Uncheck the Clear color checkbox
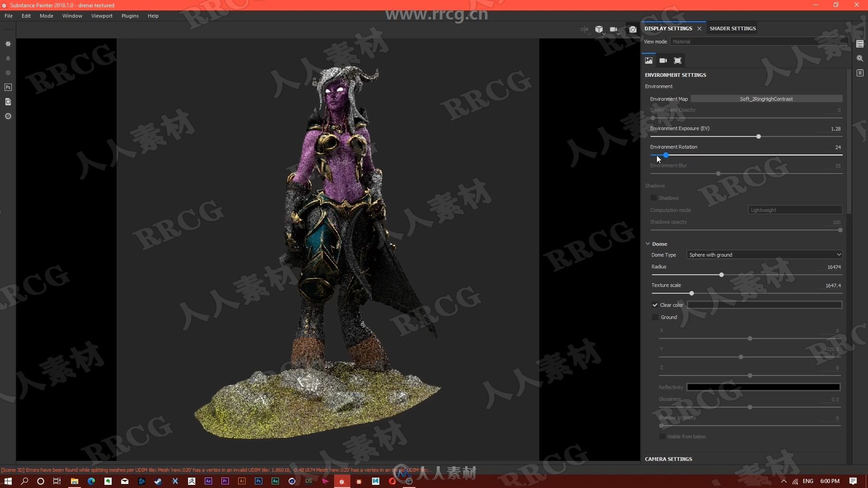The width and height of the screenshot is (868, 488). pyautogui.click(x=655, y=305)
